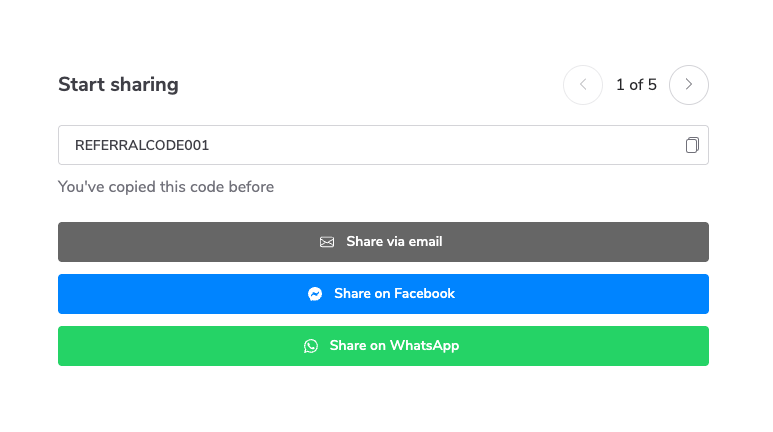Click the envelope icon on email button
Image resolution: width=773 pixels, height=432 pixels.
327,242
